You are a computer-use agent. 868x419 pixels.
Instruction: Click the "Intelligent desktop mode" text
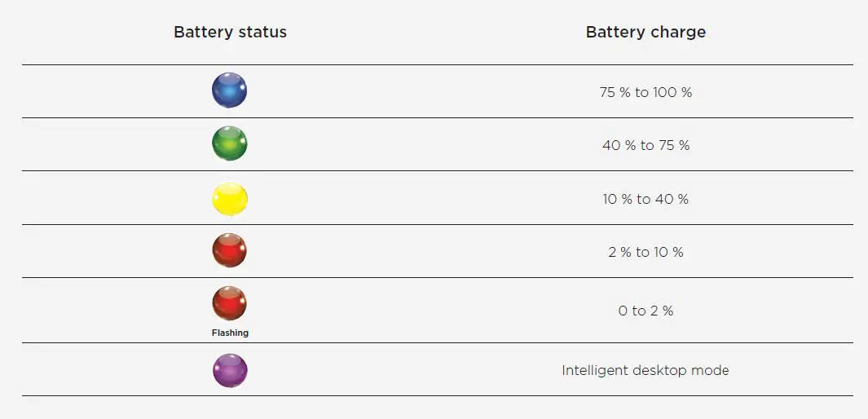645,370
